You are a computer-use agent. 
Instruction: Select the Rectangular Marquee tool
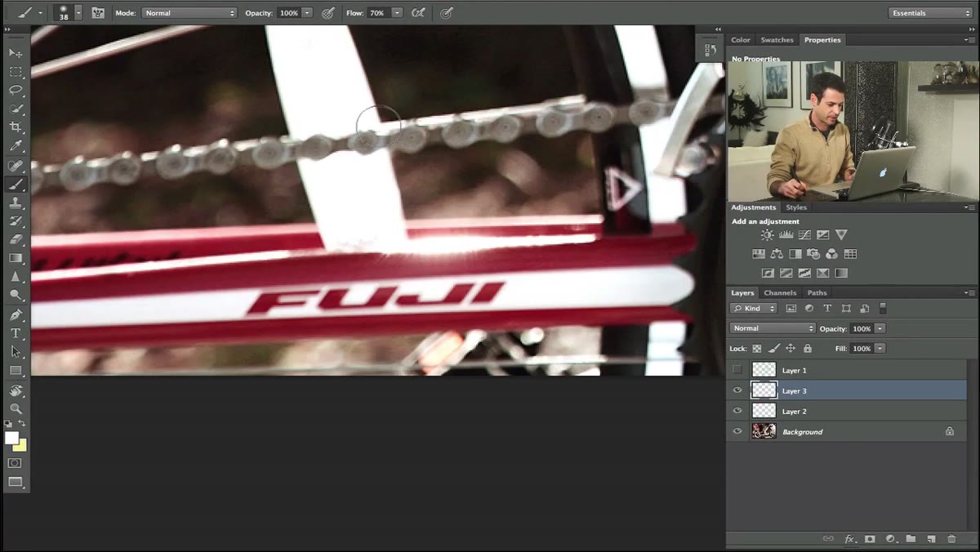(x=16, y=71)
